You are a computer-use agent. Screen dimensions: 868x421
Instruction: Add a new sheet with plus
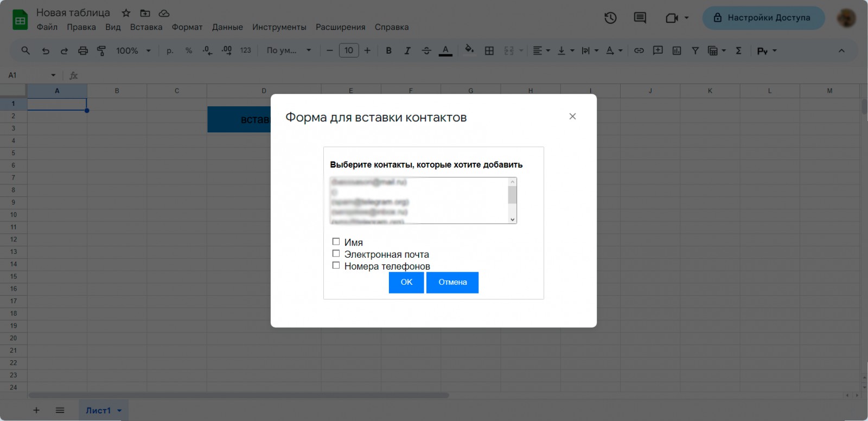(36, 411)
